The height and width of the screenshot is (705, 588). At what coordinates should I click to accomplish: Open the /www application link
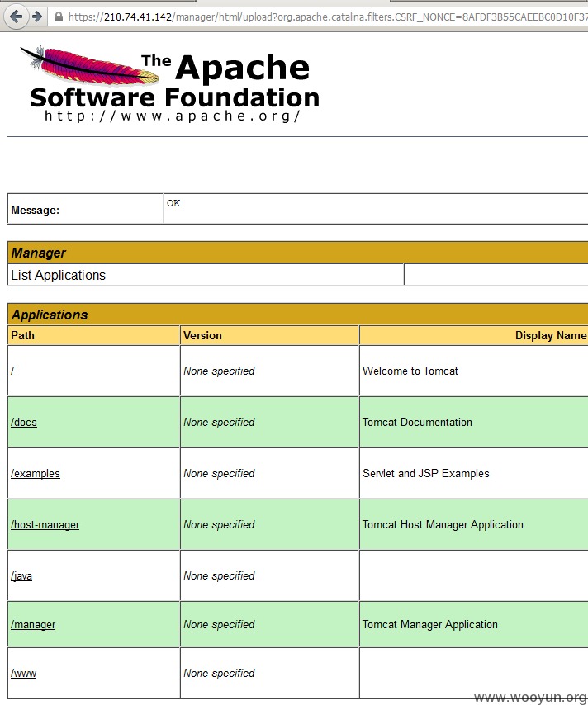(x=23, y=673)
